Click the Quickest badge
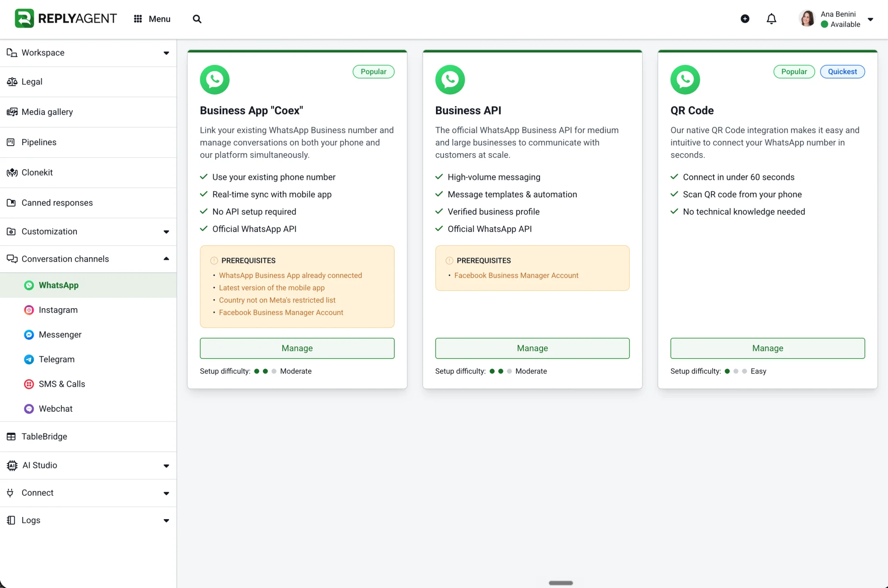The height and width of the screenshot is (588, 888). tap(842, 72)
